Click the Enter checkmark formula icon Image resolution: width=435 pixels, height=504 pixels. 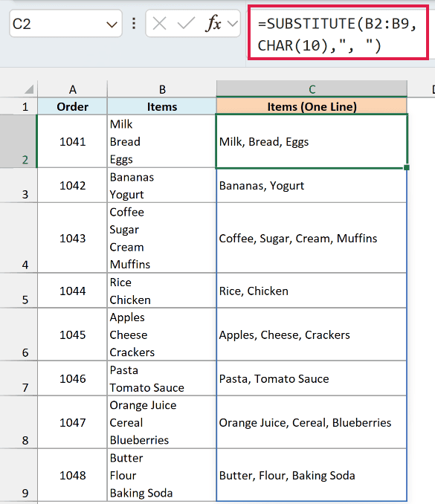186,24
